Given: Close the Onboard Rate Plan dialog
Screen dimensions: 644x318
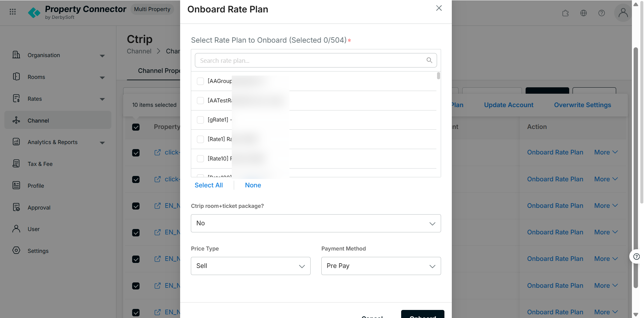Looking at the screenshot, I should 439,8.
